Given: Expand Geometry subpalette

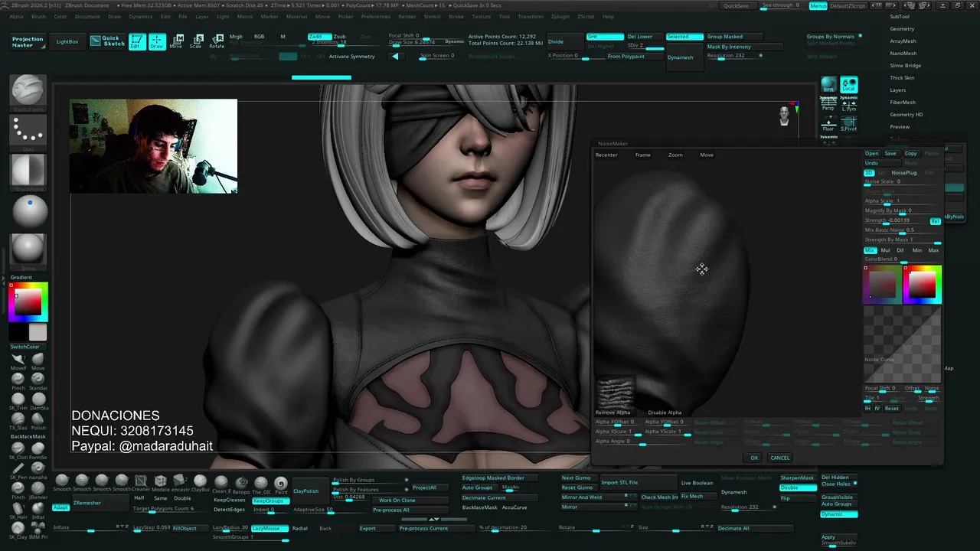Looking at the screenshot, I should [x=902, y=29].
